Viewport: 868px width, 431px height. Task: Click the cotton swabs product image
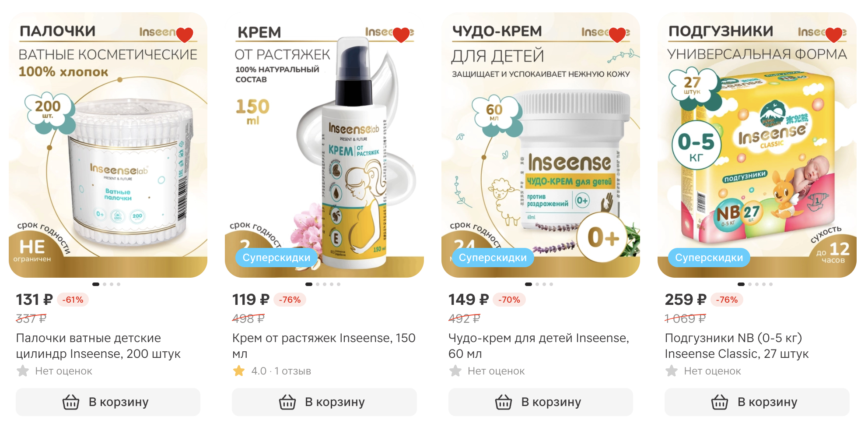click(108, 145)
